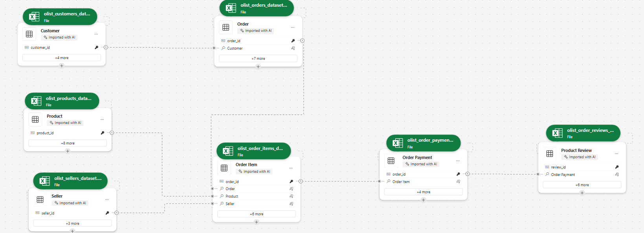Open the Order Payment table ellipsis menu
The height and width of the screenshot is (233, 644).
coord(458,161)
